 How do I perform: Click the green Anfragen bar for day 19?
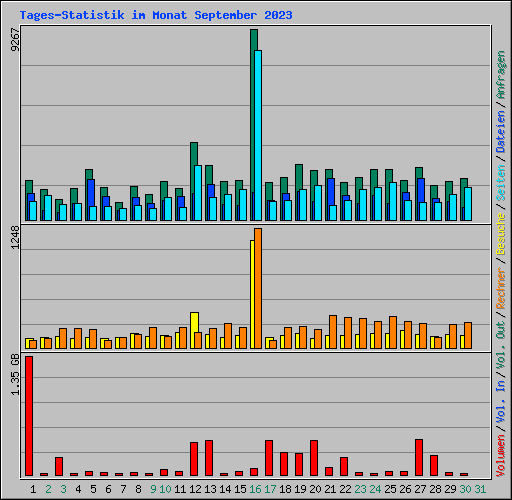299,177
